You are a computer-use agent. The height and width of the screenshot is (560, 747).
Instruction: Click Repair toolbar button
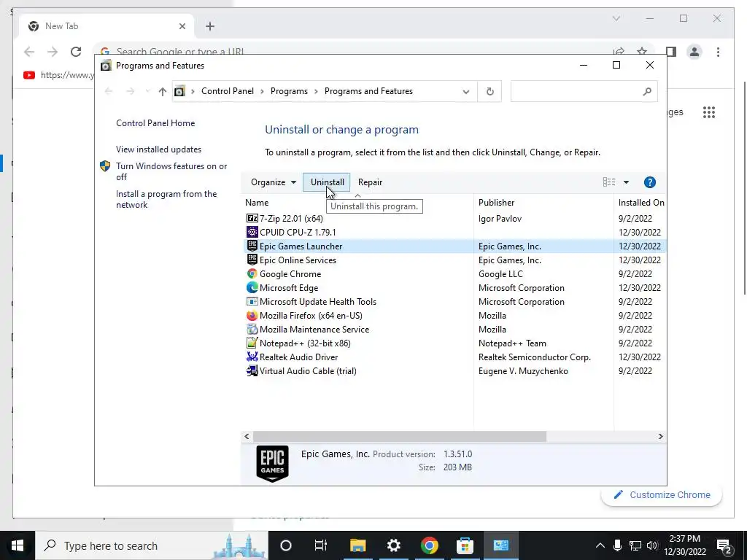370,182
